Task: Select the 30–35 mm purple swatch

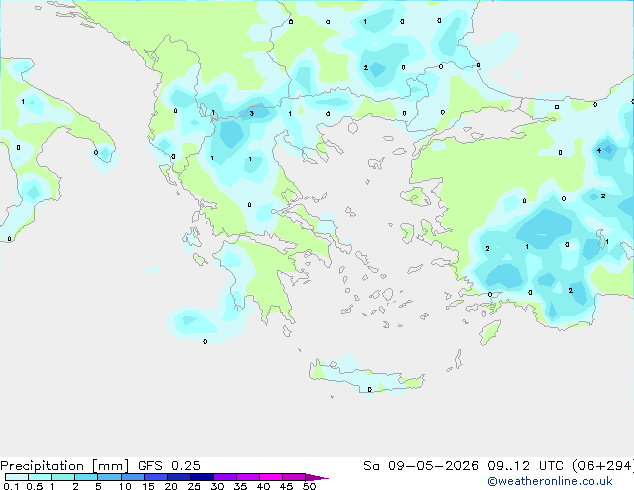Action: (224, 477)
